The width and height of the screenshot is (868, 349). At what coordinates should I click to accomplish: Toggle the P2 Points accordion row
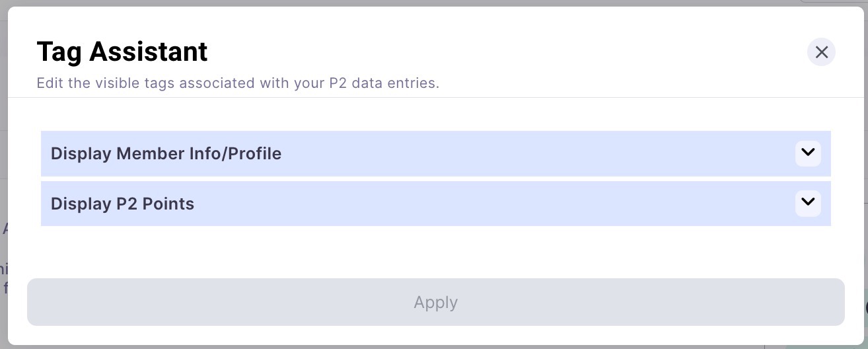[x=436, y=204]
